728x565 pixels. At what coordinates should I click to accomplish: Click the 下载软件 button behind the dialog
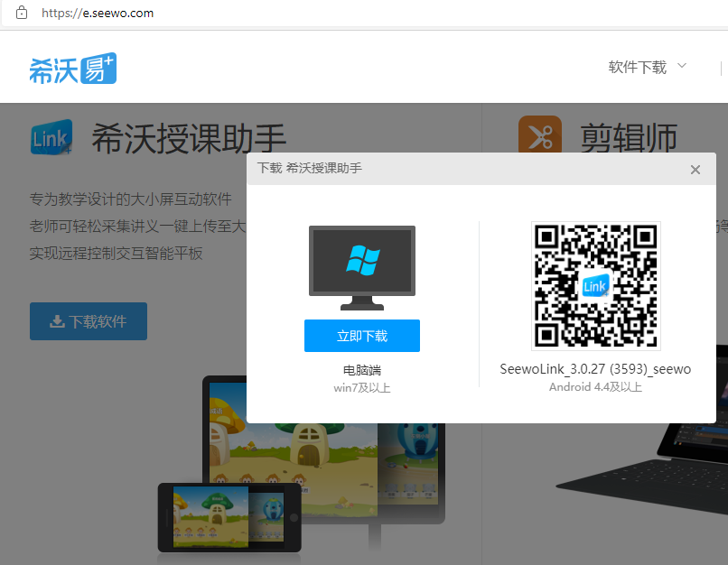point(89,321)
